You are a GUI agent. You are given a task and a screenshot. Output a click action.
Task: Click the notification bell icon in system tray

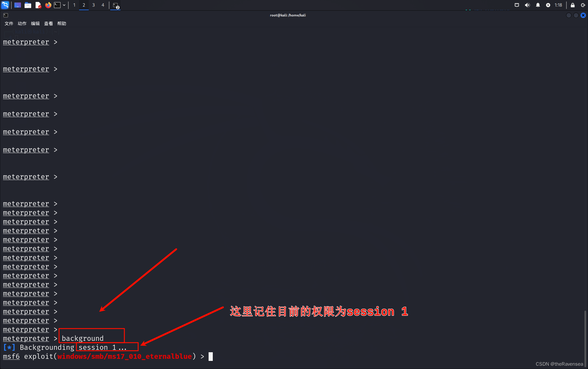coord(537,5)
